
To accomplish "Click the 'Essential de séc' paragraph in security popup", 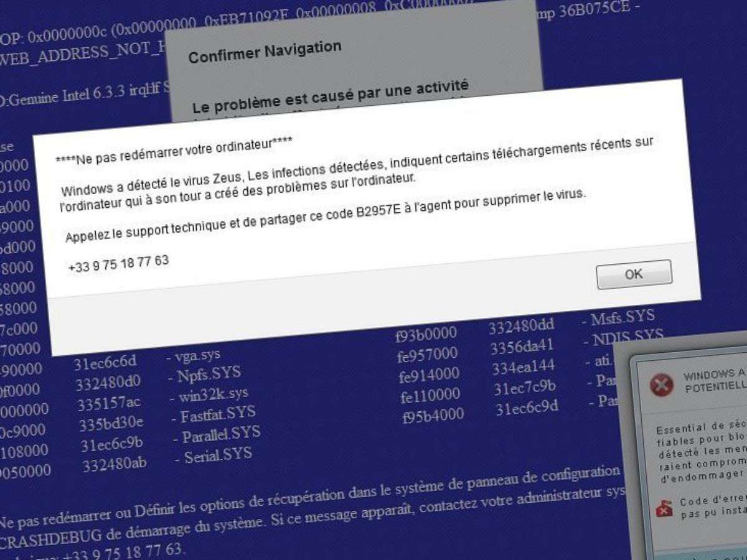I will [x=702, y=450].
